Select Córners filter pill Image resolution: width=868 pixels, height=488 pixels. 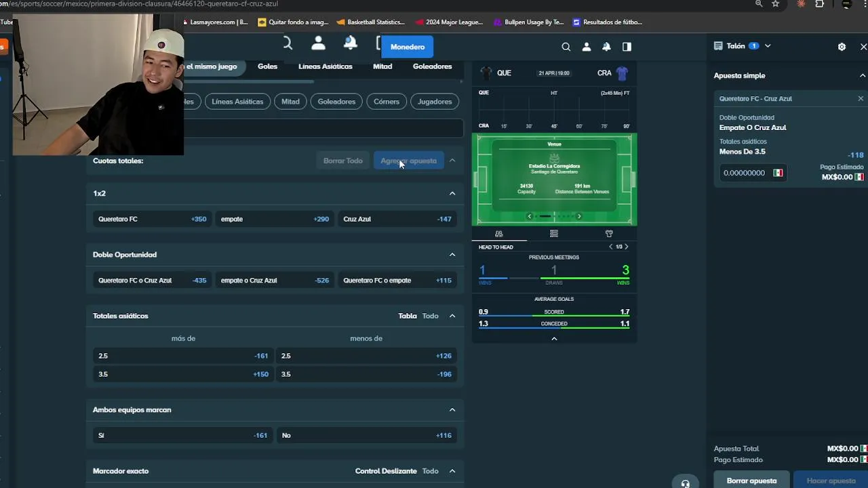click(387, 102)
